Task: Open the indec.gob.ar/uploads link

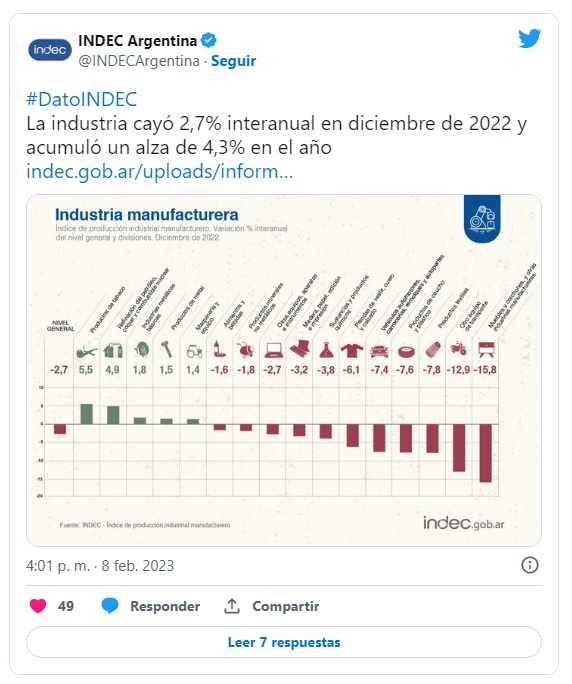Action: [x=160, y=171]
